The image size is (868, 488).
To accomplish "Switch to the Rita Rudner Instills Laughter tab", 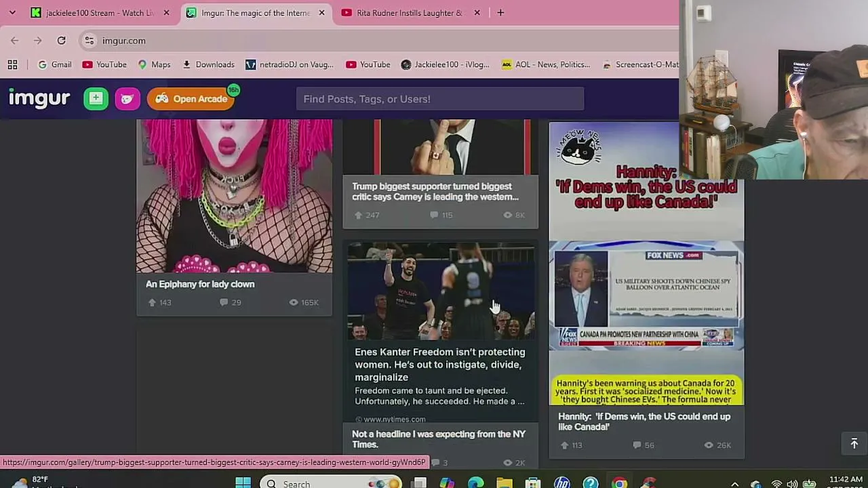I will coord(409,13).
